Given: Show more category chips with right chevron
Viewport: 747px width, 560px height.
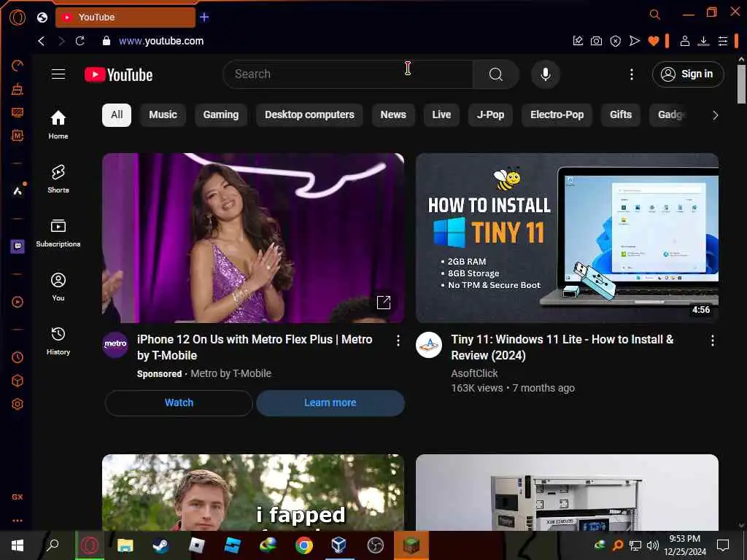Looking at the screenshot, I should click(715, 115).
